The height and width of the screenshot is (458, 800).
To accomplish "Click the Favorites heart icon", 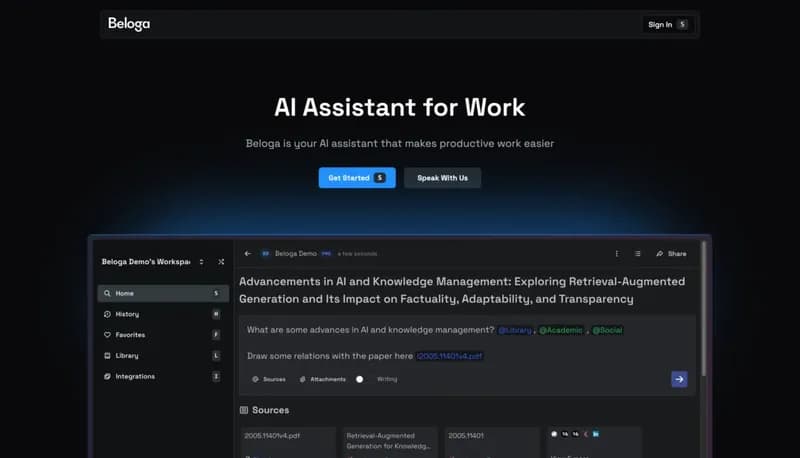I will (107, 335).
